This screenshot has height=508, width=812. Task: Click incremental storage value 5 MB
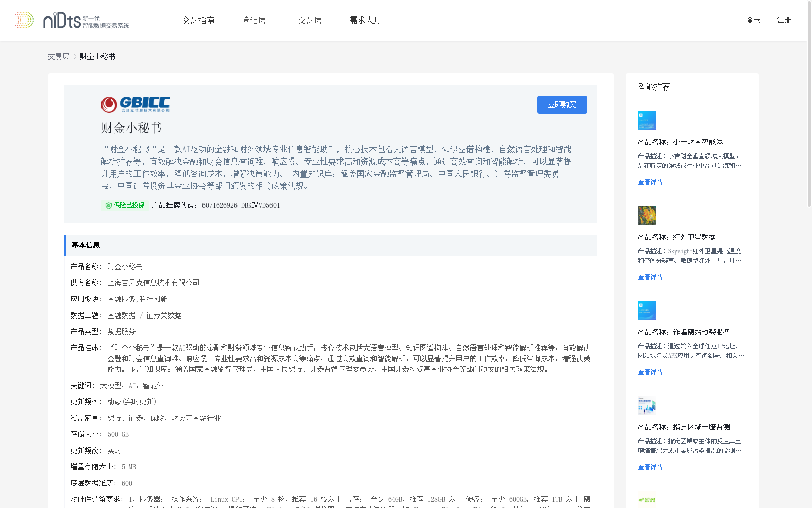[129, 467]
